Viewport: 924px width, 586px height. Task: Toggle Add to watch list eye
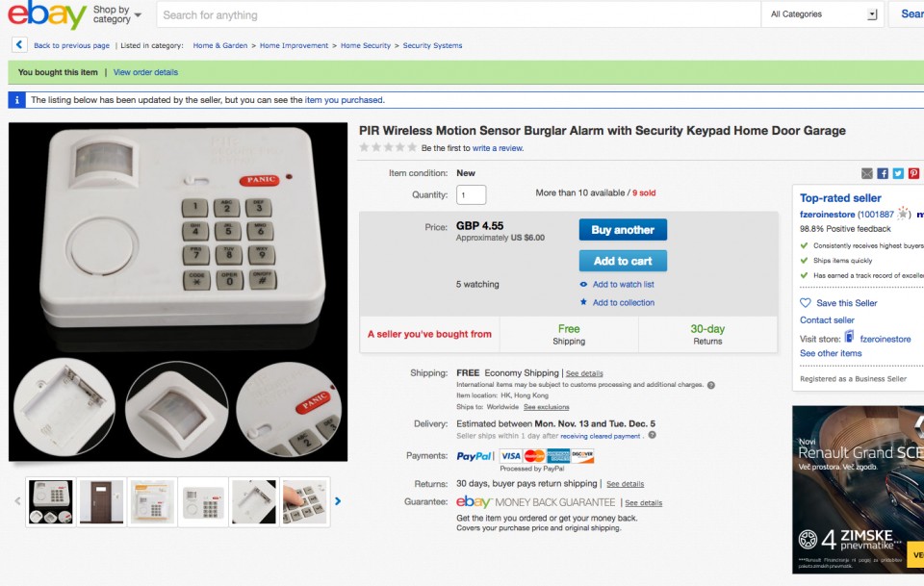583,285
